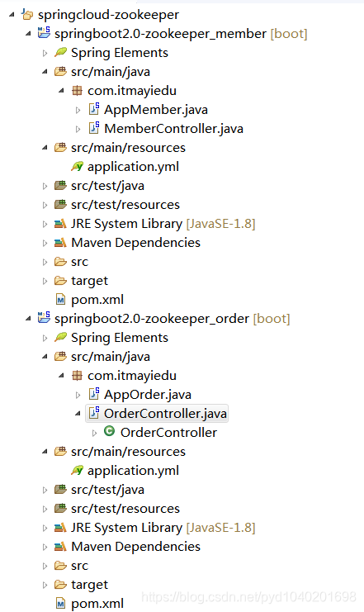Select src/test/resources label under zookeeper_order

(x=125, y=509)
